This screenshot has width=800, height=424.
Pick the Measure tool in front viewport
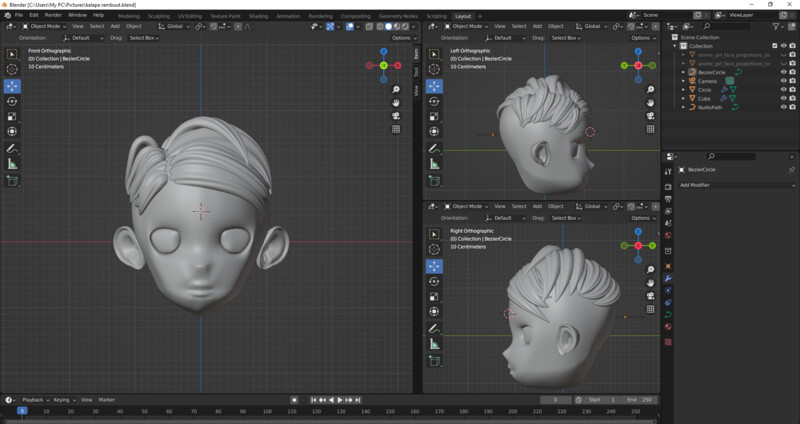[12, 163]
